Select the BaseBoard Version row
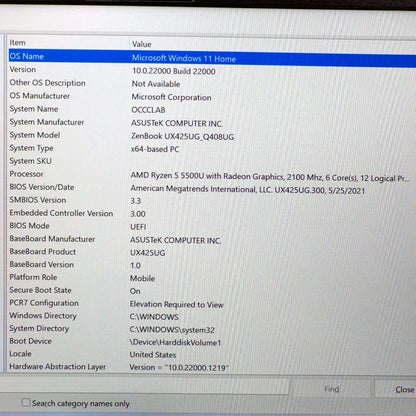The width and height of the screenshot is (416, 416). click(x=212, y=265)
